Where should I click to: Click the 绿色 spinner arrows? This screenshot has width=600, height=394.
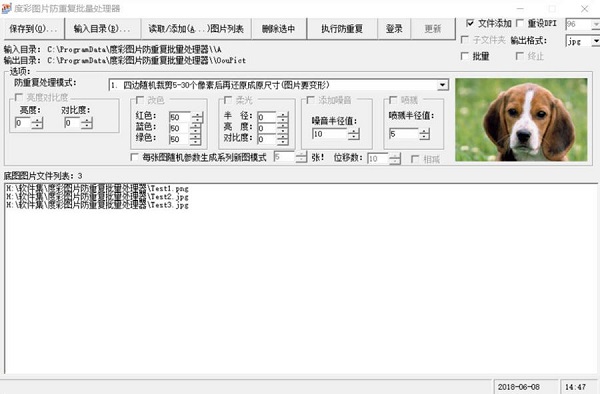pos(196,139)
